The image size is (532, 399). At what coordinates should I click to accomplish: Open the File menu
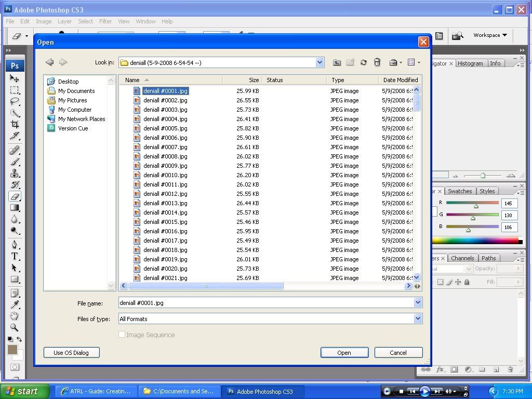pyautogui.click(x=10, y=21)
